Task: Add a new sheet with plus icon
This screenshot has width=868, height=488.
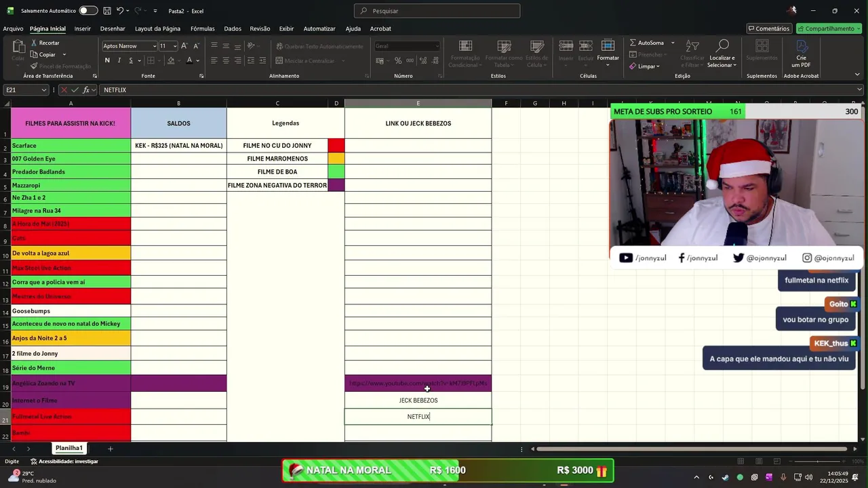Action: 110,448
